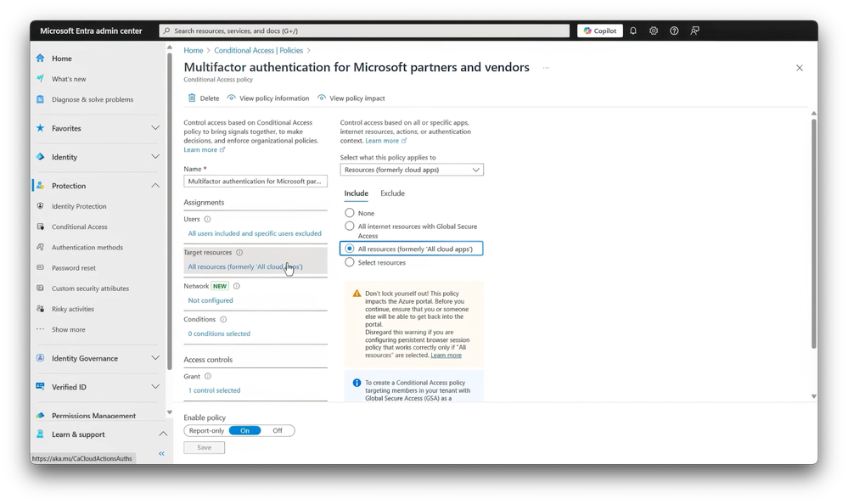Screen dimensions: 848x504
Task: Click the Diagnose & solve problems icon
Action: [40, 99]
